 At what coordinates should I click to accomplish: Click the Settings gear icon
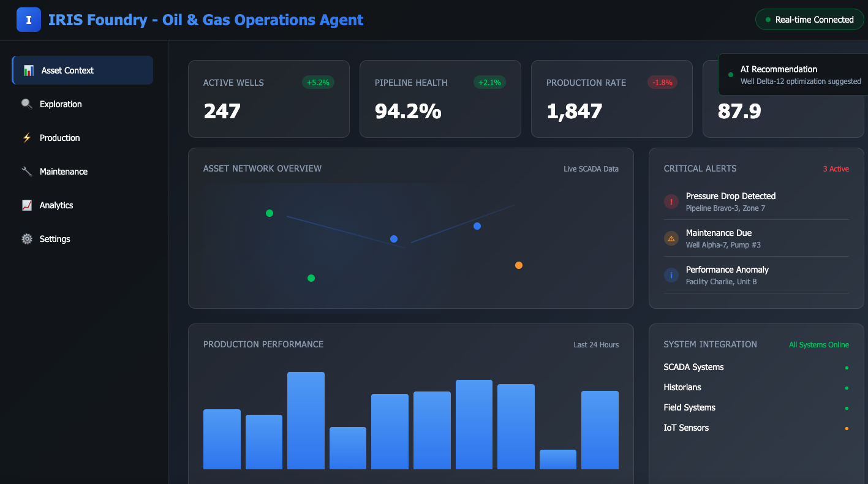coord(27,239)
